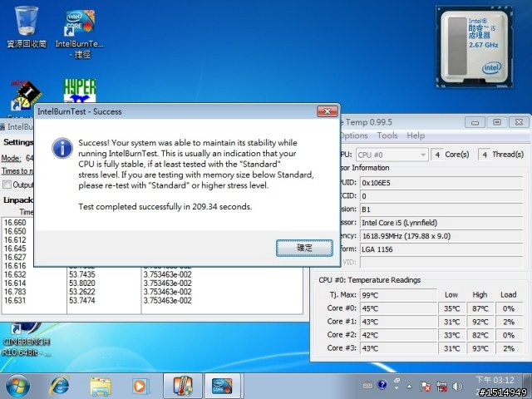Viewport: 532px width, 399px height.
Task: Click the Core(s) count field showing 4
Action: pyautogui.click(x=437, y=155)
